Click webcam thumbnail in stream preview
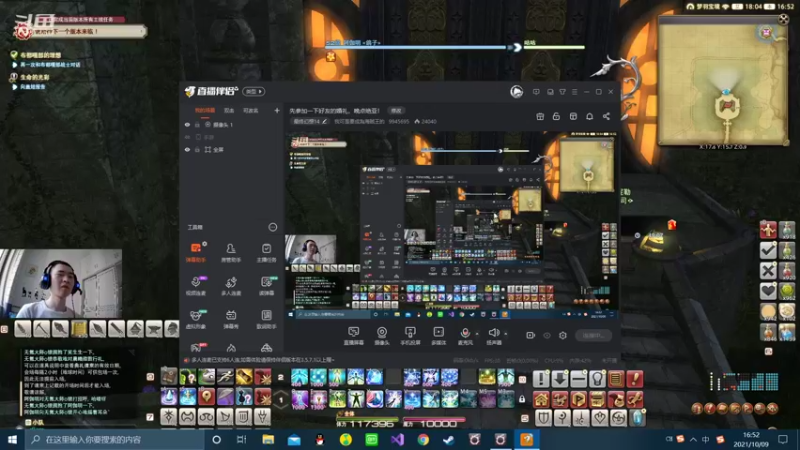The width and height of the screenshot is (800, 450). pyautogui.click(x=311, y=249)
